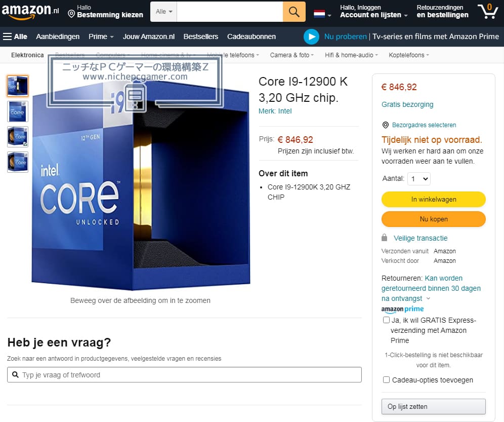Add item with In winkelwagen button
Screen dimensions: 504x422
click(433, 199)
